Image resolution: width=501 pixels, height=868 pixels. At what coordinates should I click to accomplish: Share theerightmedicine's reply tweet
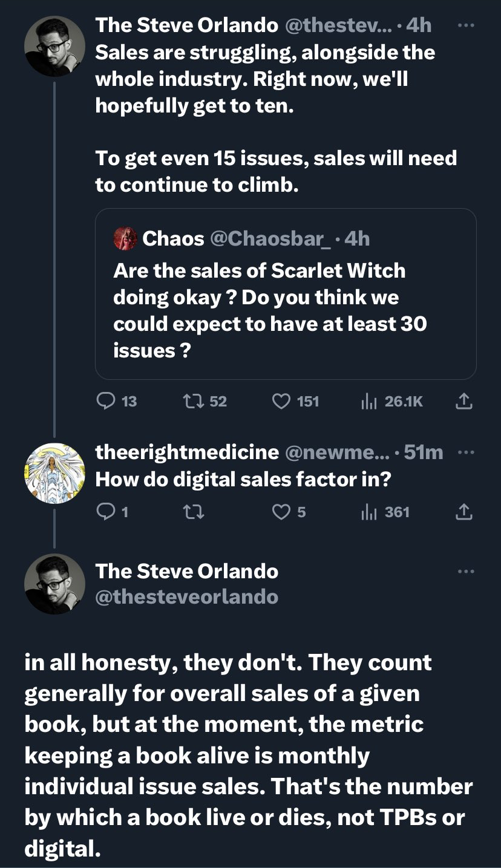point(463,512)
